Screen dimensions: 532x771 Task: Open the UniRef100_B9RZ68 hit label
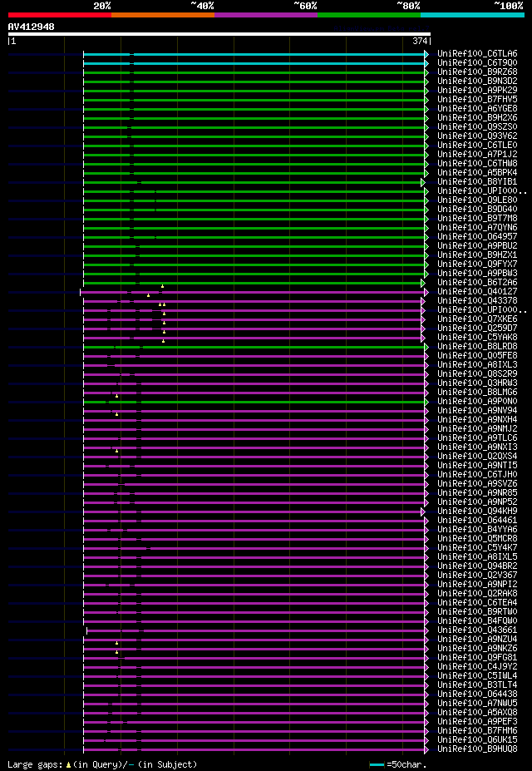(477, 72)
